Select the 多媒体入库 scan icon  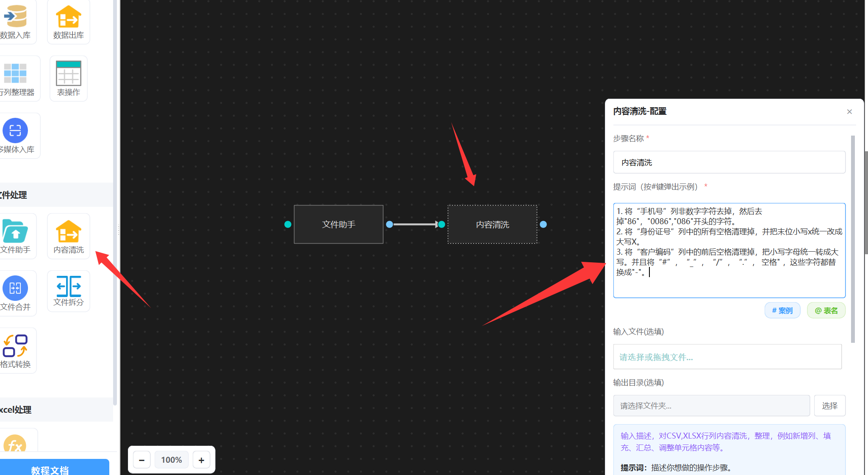click(x=15, y=131)
